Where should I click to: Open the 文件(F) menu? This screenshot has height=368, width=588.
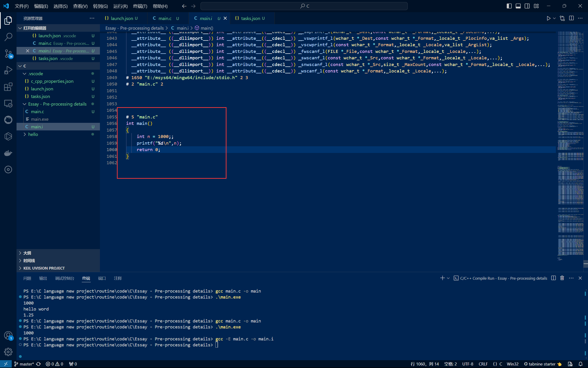click(x=22, y=6)
